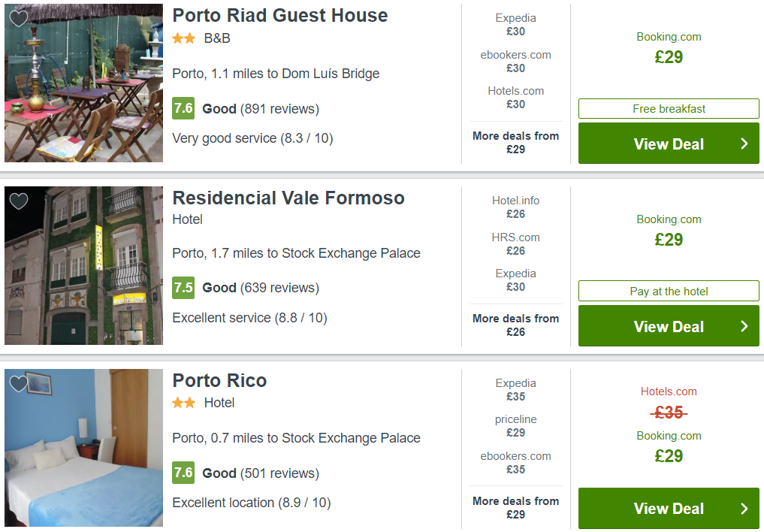View Deal for Porto Rico

668,508
